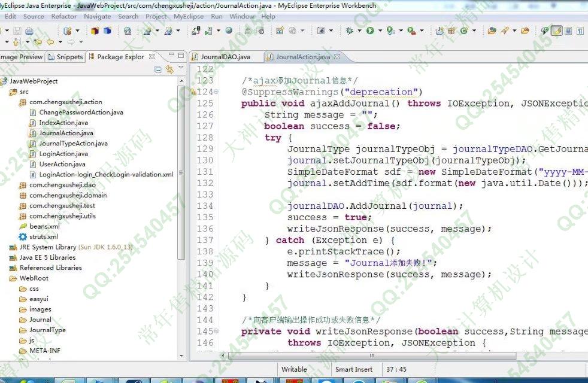Open the Refactor menu
The image size is (588, 383).
(63, 17)
